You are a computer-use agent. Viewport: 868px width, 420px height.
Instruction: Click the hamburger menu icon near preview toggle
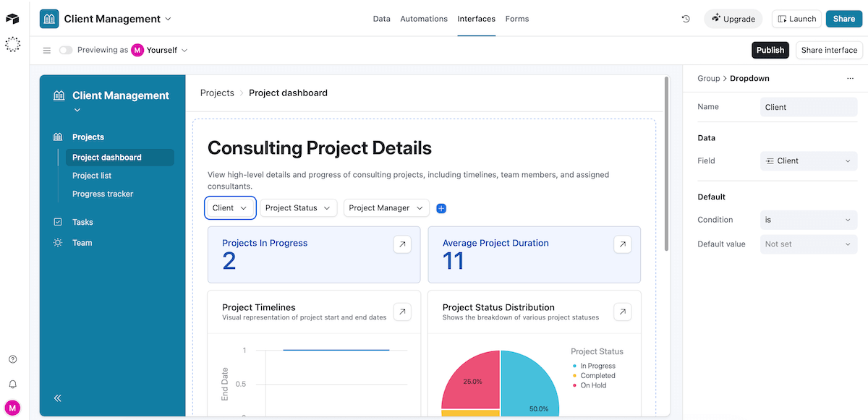[46, 50]
